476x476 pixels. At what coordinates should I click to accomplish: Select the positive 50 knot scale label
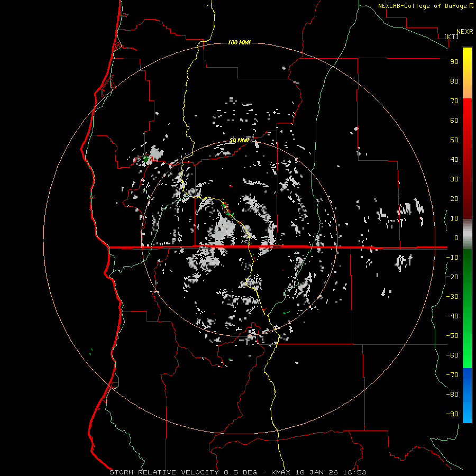pyautogui.click(x=454, y=140)
